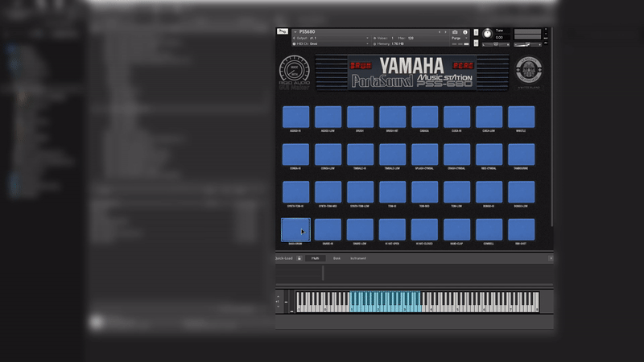Trigger the Snare-Low pad
The image size is (644, 362).
pyautogui.click(x=360, y=229)
